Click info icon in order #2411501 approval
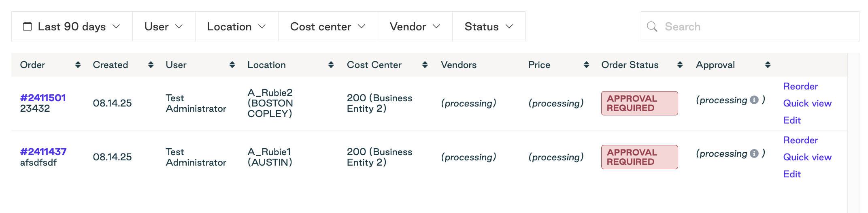Viewport: 868px width, 213px height. [x=754, y=100]
